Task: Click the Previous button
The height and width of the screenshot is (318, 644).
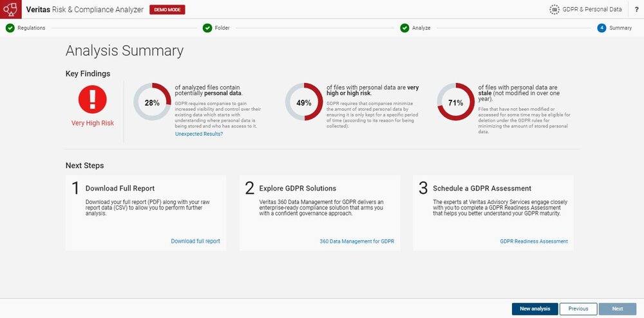Action: tap(579, 308)
